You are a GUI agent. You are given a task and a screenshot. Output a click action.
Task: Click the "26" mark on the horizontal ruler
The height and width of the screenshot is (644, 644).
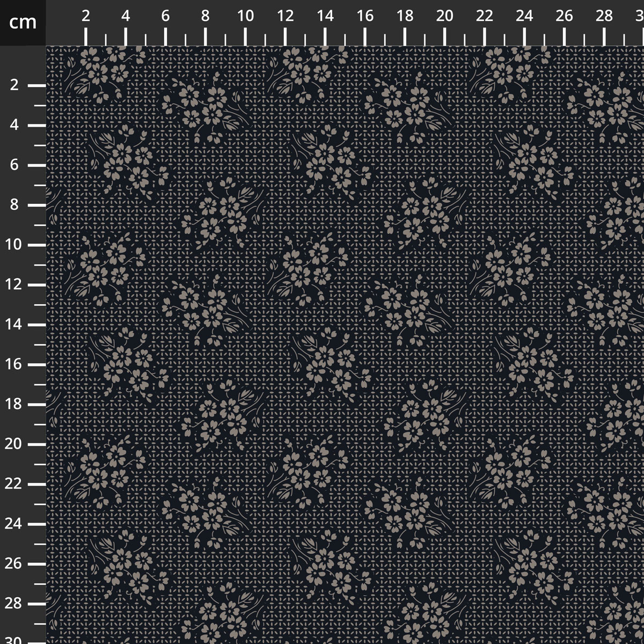coord(565,16)
